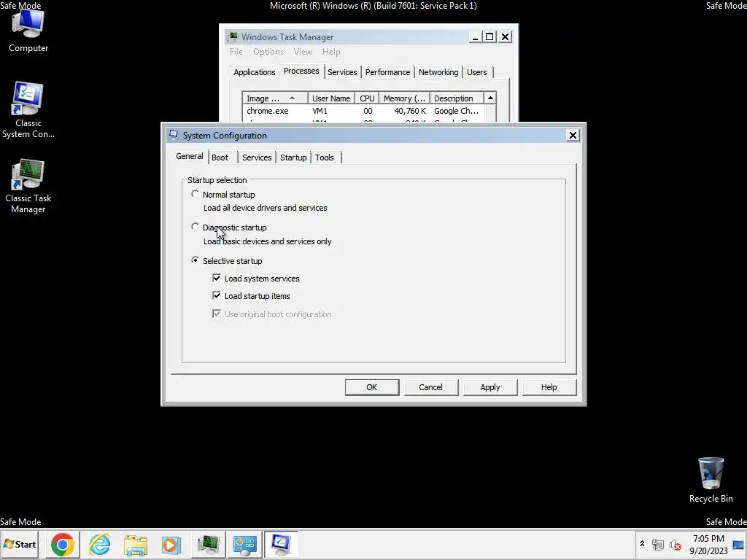
Task: Click the Control Panel taskbar icon
Action: (x=244, y=544)
